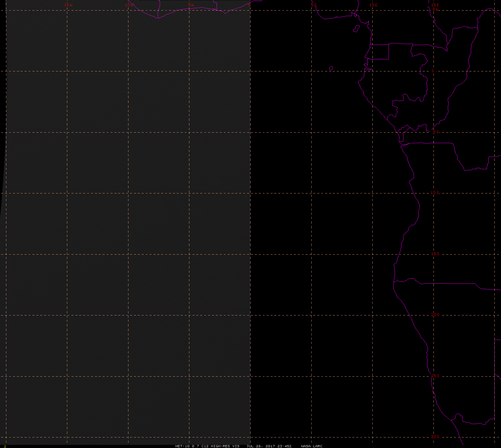
Task: Click the 30S latitude label
Action: (x=435, y=437)
